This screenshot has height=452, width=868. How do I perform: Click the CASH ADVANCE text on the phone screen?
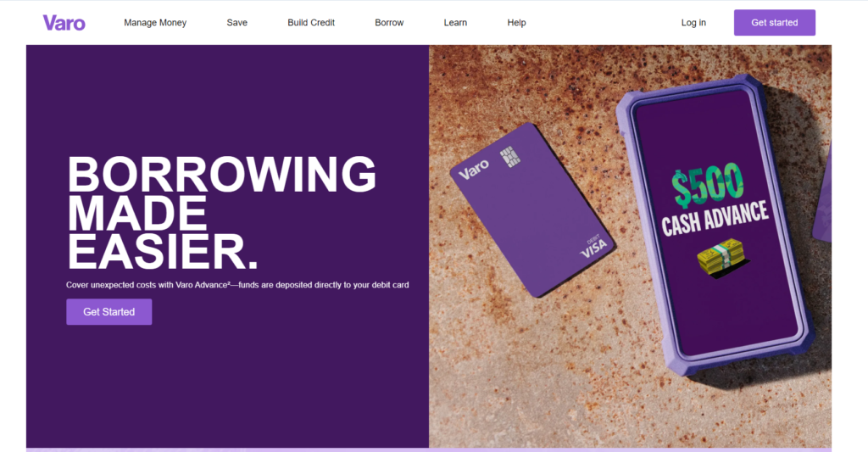715,218
